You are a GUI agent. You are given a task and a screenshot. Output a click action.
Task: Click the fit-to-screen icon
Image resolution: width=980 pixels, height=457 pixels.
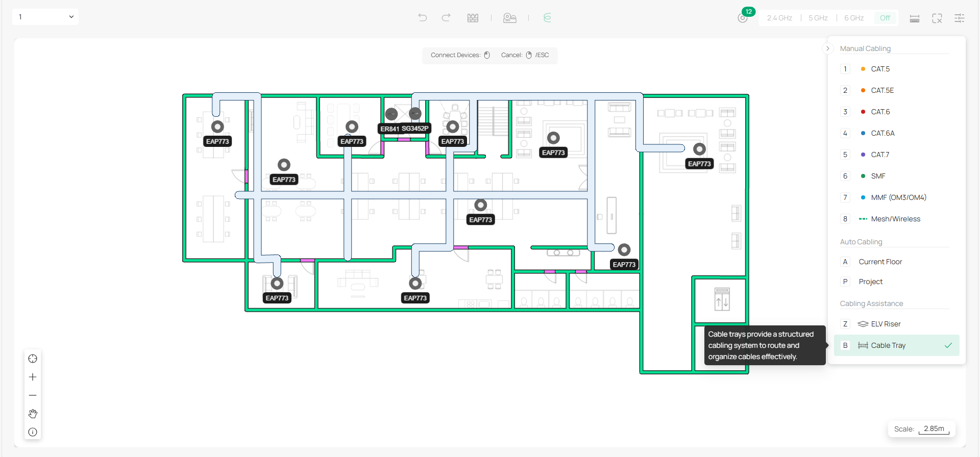point(937,18)
